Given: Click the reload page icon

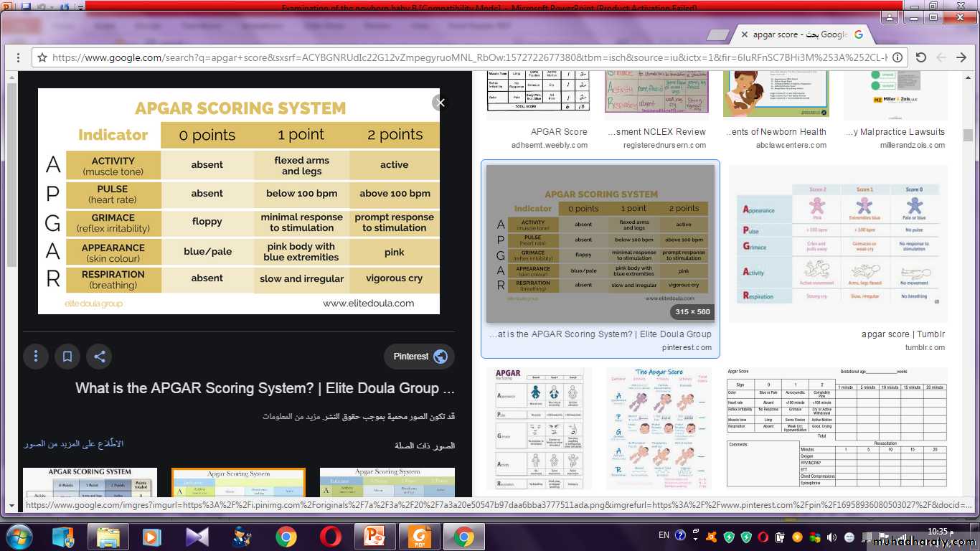Looking at the screenshot, I should click(x=921, y=57).
